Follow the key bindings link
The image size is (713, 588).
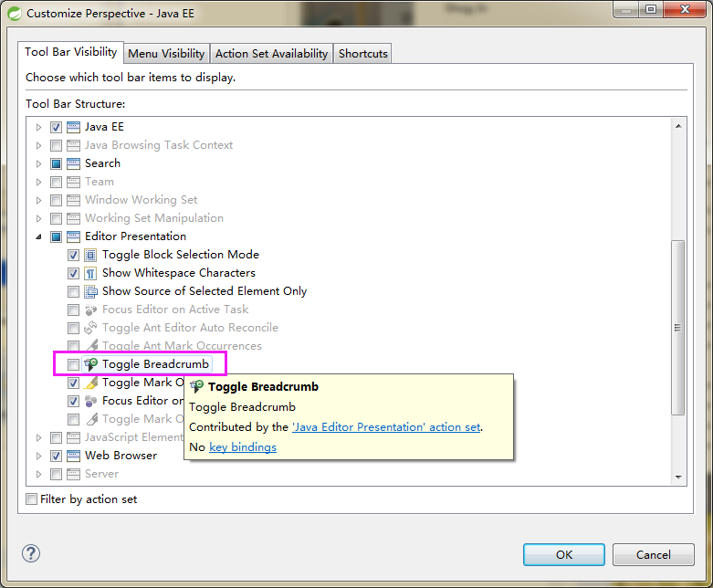[243, 447]
